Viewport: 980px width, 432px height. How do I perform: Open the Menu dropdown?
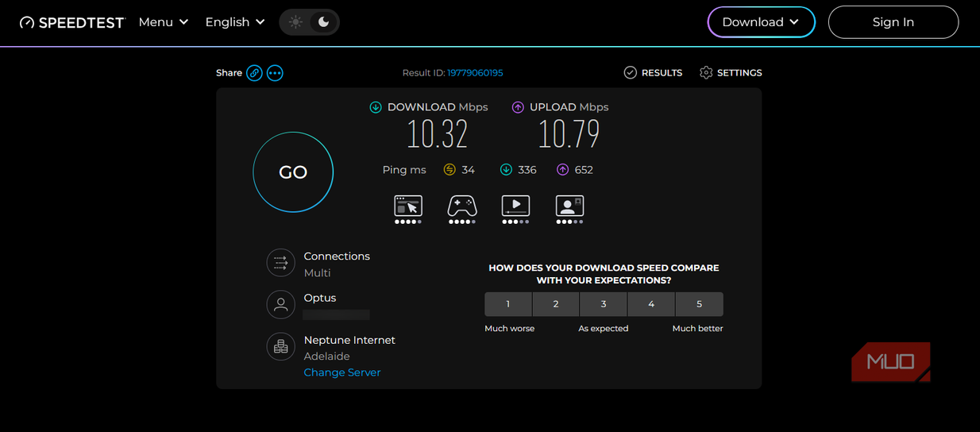pos(164,22)
